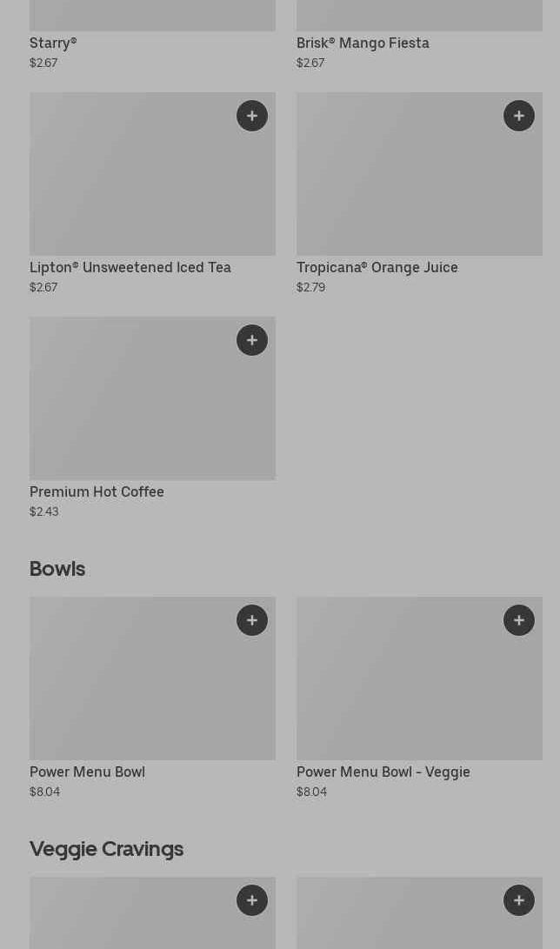
Task: Add Lipton Unsweetened Iced Tea to cart
Action: tap(252, 116)
